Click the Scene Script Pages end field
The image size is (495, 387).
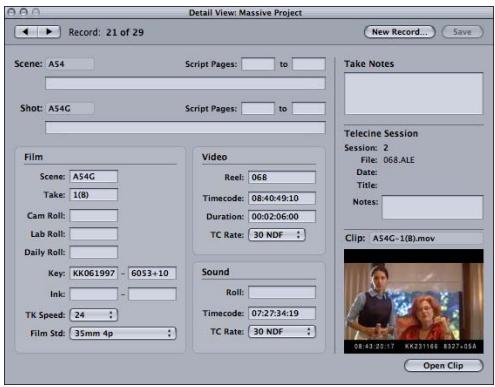point(308,64)
